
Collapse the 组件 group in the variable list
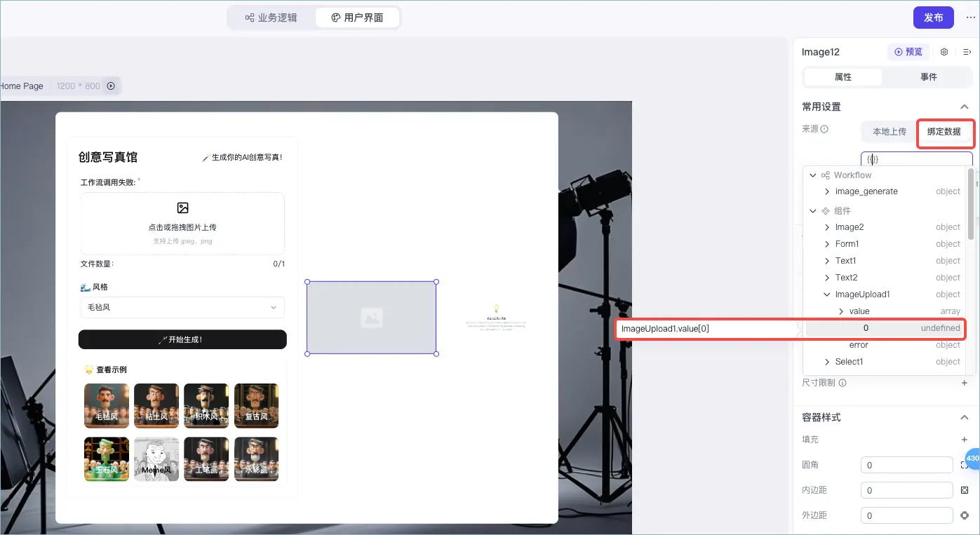tap(814, 211)
